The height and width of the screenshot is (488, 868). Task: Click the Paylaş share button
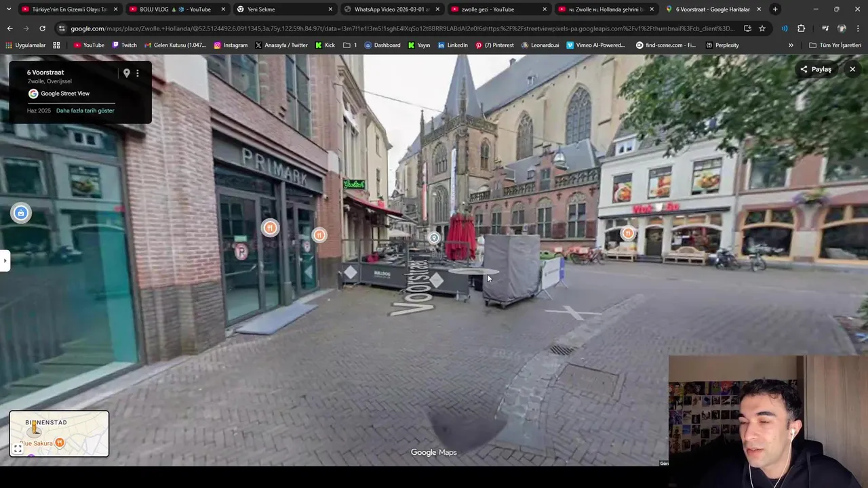(816, 69)
